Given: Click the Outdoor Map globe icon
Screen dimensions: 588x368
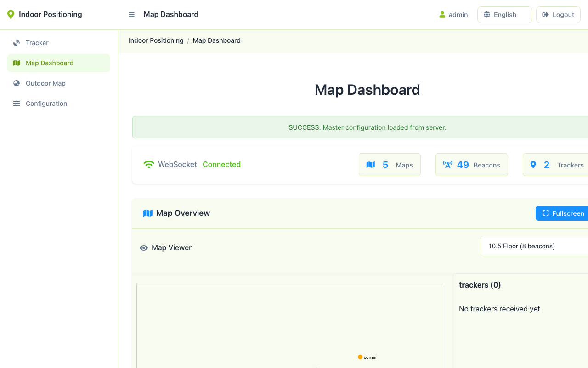Looking at the screenshot, I should pyautogui.click(x=17, y=83).
